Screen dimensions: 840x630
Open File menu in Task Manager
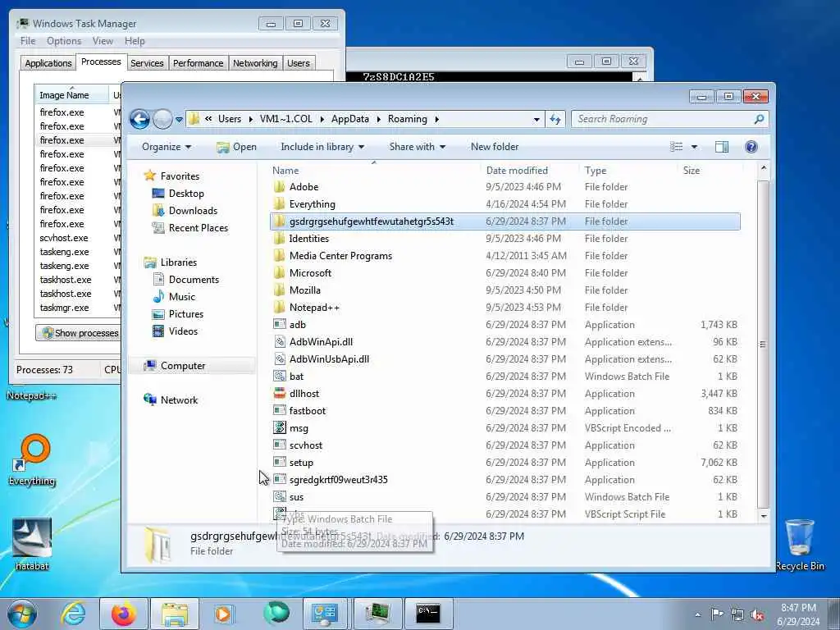[28, 41]
